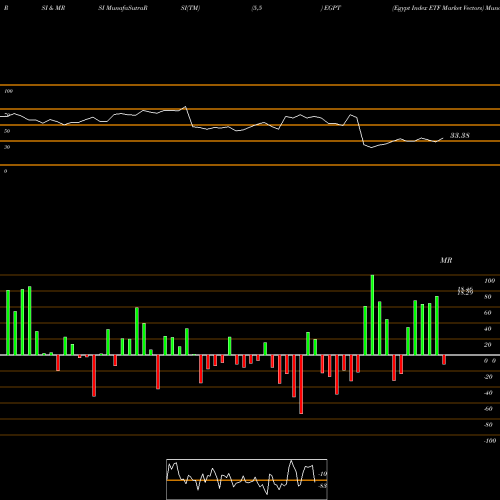Click the tallest green MR bar

click(372, 315)
